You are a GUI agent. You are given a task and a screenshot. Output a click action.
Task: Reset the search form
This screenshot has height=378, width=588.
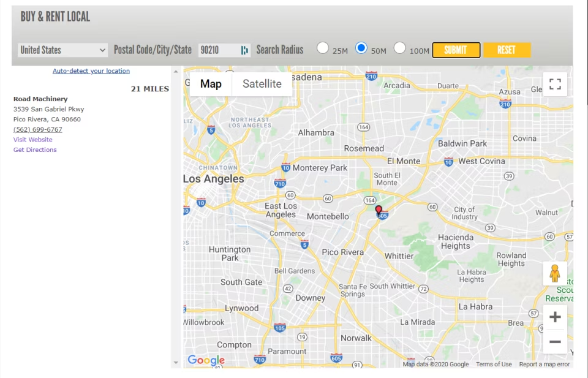(x=507, y=50)
